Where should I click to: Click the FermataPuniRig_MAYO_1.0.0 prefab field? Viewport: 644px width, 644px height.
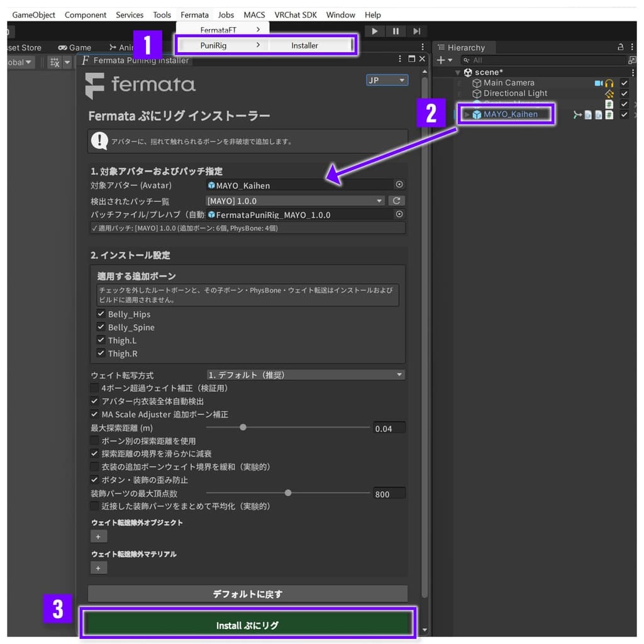(300, 215)
